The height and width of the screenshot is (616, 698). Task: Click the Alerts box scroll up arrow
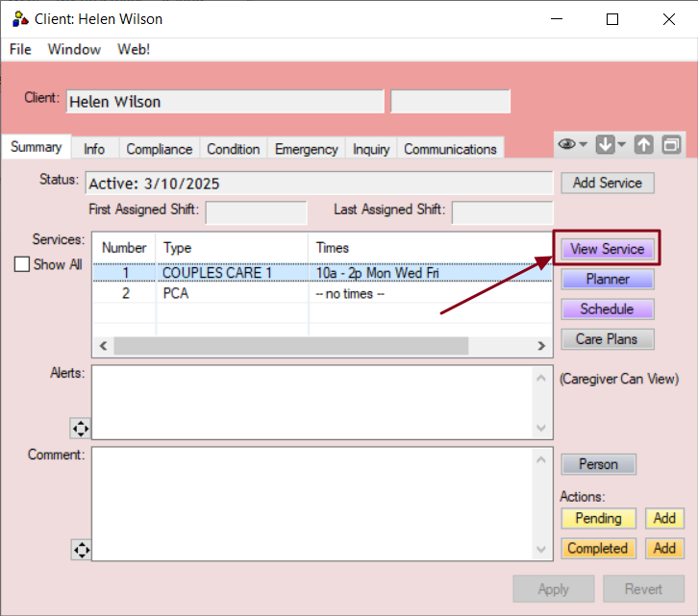pyautogui.click(x=541, y=378)
